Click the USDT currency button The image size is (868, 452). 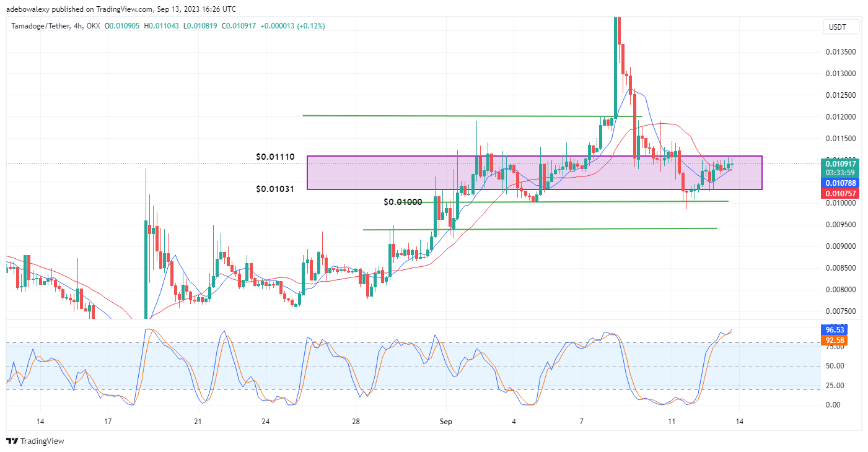(841, 27)
